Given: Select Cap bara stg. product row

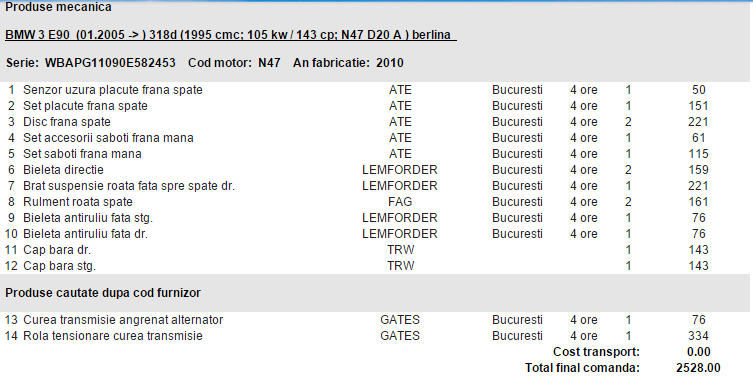Looking at the screenshot, I should pos(375,266).
